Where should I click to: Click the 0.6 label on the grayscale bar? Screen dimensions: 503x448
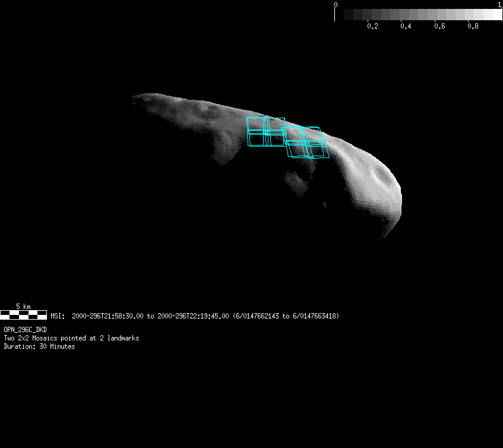pyautogui.click(x=439, y=26)
